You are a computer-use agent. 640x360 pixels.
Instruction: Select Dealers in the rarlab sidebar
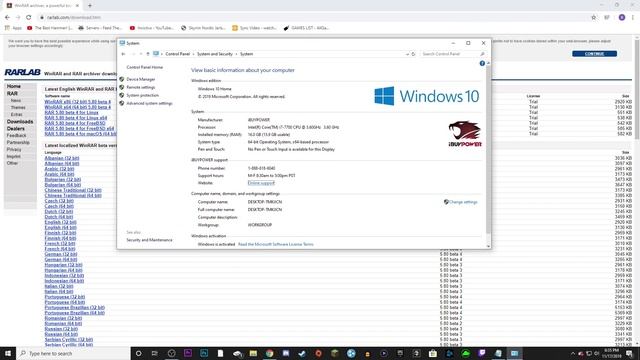16,129
